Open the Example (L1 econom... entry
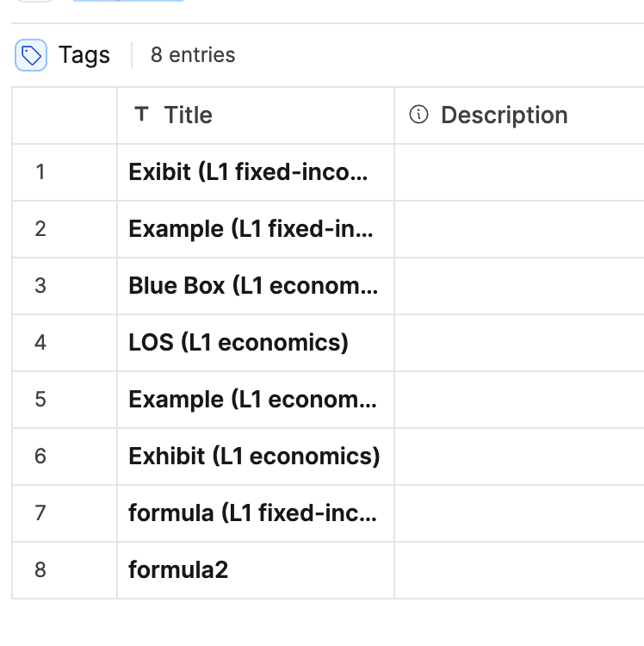The height and width of the screenshot is (646, 644). (x=252, y=399)
